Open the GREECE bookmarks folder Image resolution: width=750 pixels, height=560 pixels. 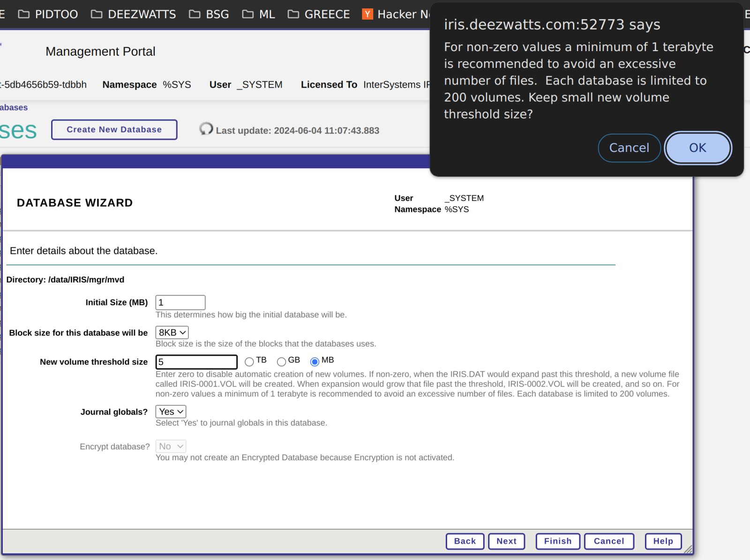pyautogui.click(x=319, y=14)
